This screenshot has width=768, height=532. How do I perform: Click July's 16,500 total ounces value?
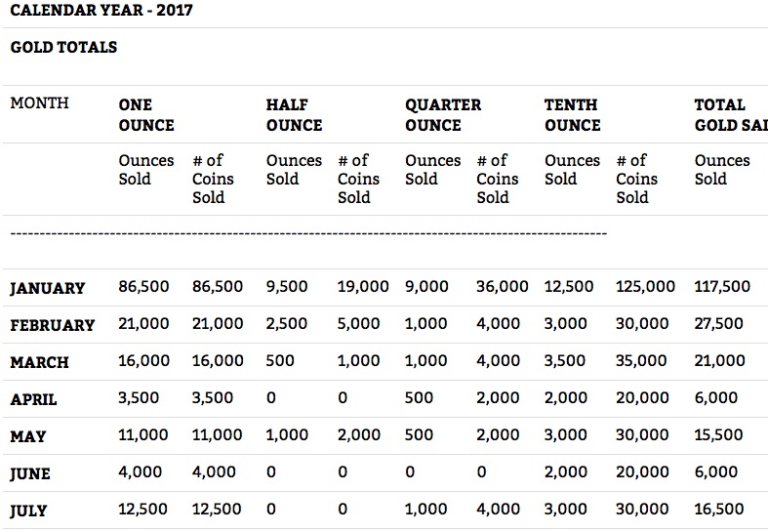click(718, 510)
